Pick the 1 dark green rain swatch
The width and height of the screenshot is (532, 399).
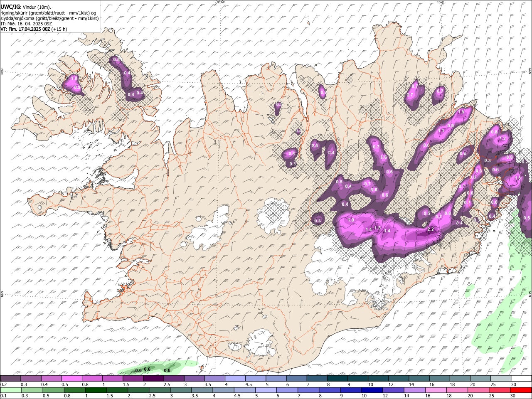(x=96, y=390)
